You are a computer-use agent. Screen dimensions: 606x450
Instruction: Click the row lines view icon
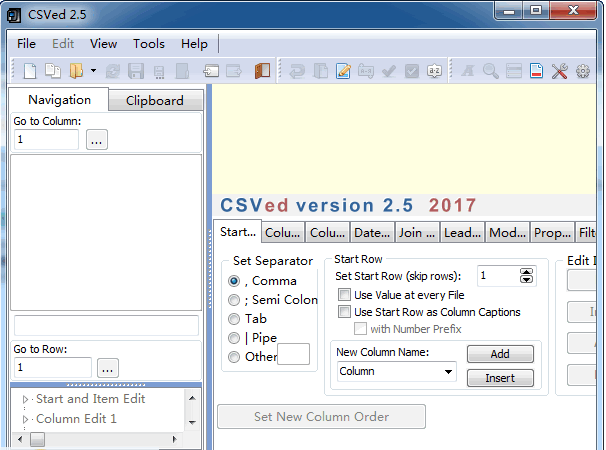pyautogui.click(x=514, y=72)
